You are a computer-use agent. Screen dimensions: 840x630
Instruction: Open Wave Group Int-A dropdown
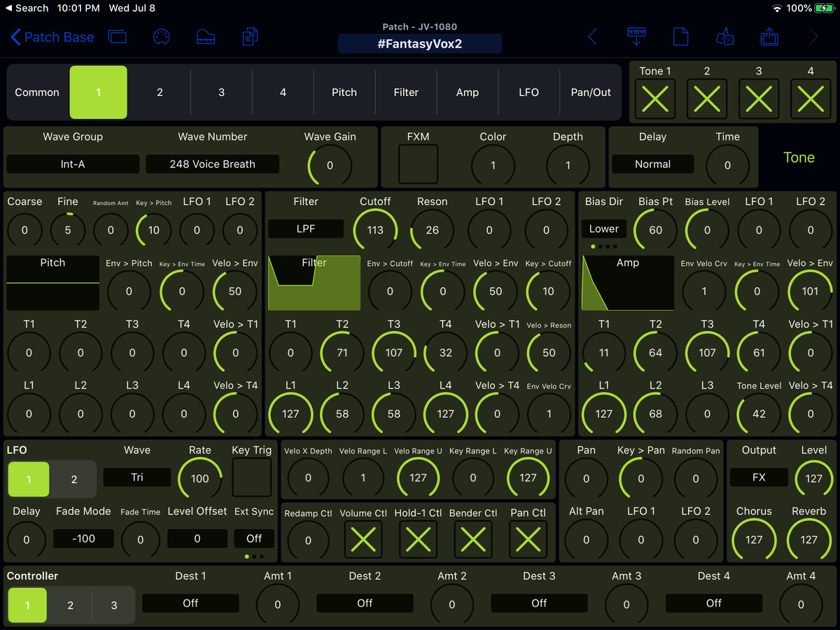(73, 164)
